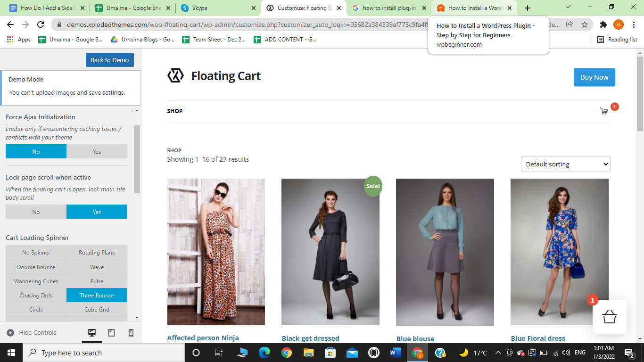The width and height of the screenshot is (644, 362).
Task: Launch Microsoft Edge from the taskbar
Action: (x=264, y=353)
